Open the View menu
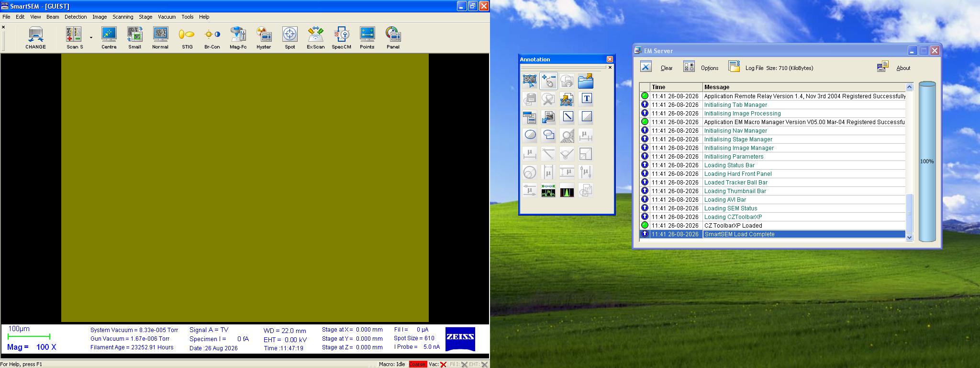The image size is (980, 368). coord(35,17)
